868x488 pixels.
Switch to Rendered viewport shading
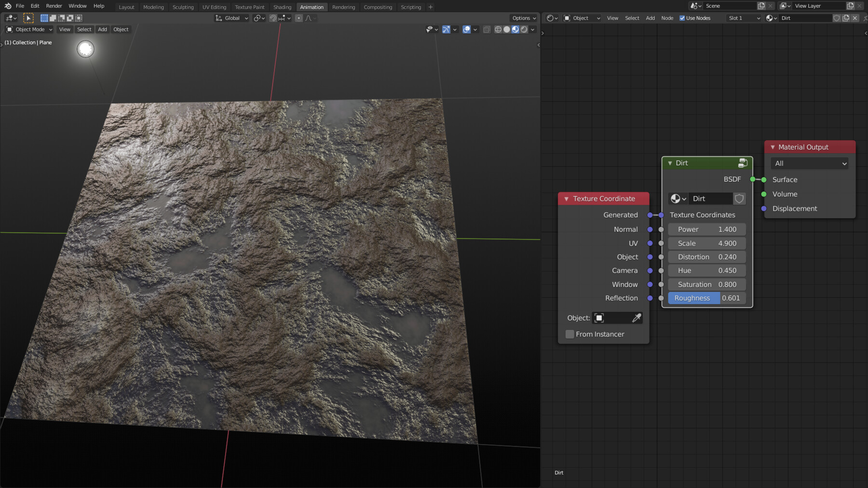(524, 29)
